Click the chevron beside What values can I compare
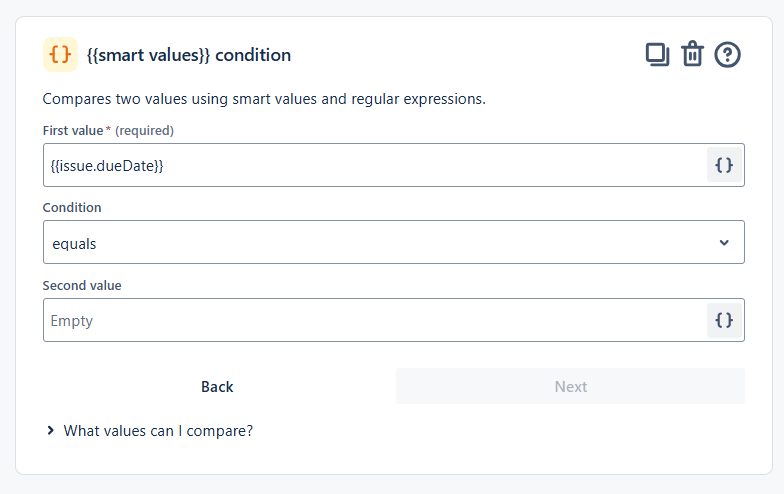 [50, 431]
